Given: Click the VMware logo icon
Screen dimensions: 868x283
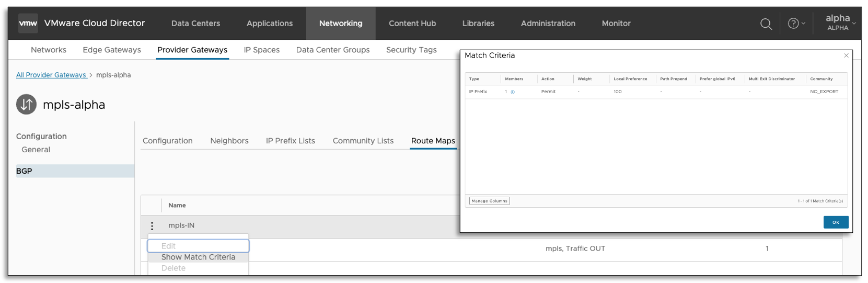Looking at the screenshot, I should (x=28, y=24).
